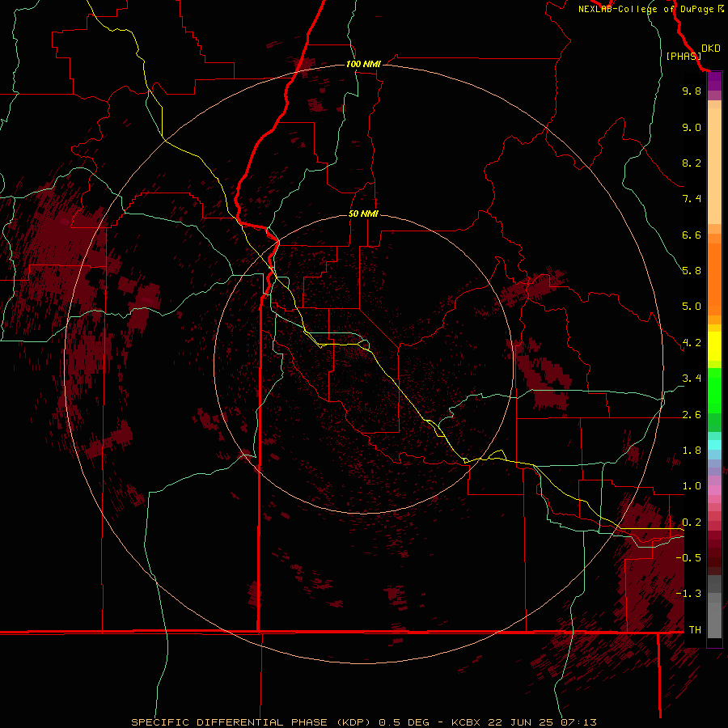Click the [PHAS] units label

click(684, 57)
